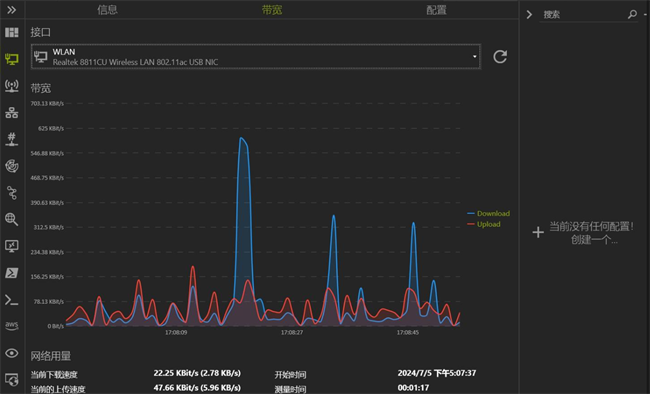The image size is (650, 394).
Task: Launch the Remote Desktop monitor icon
Action: point(12,246)
